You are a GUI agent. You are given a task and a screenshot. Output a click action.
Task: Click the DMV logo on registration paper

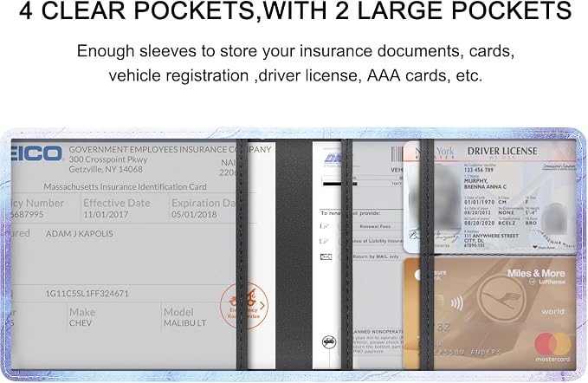point(333,159)
